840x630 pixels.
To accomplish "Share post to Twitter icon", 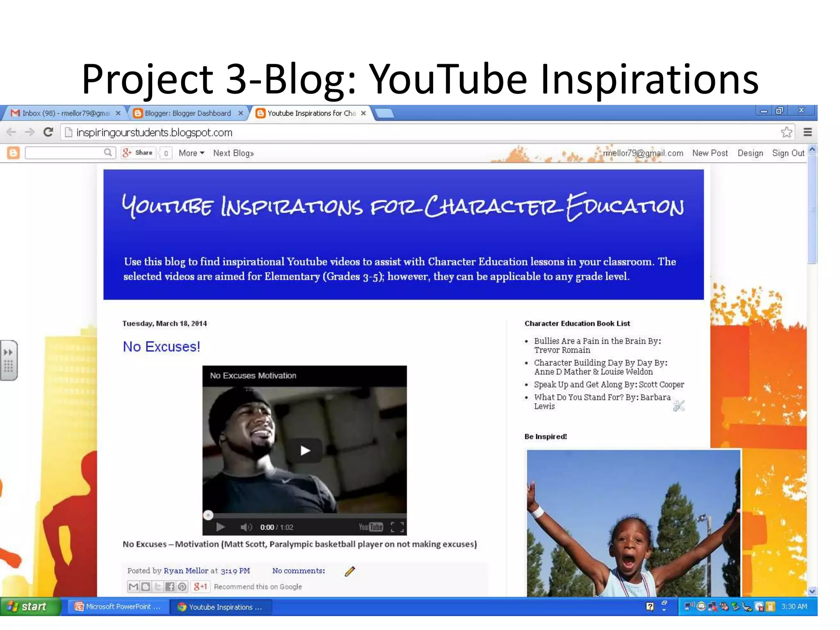I will tap(157, 587).
